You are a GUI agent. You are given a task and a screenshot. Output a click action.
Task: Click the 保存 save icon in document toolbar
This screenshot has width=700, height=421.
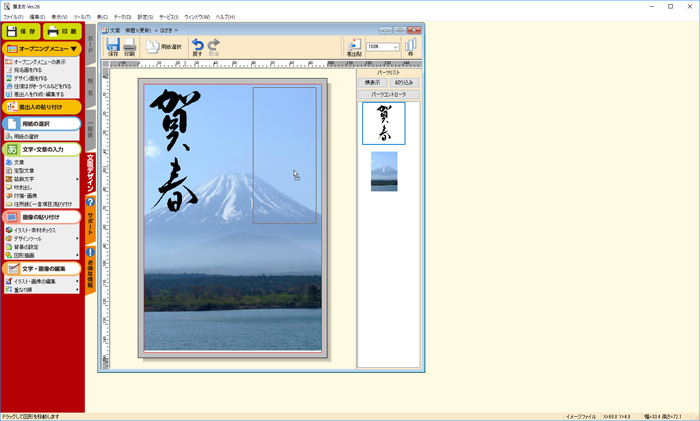tap(113, 46)
